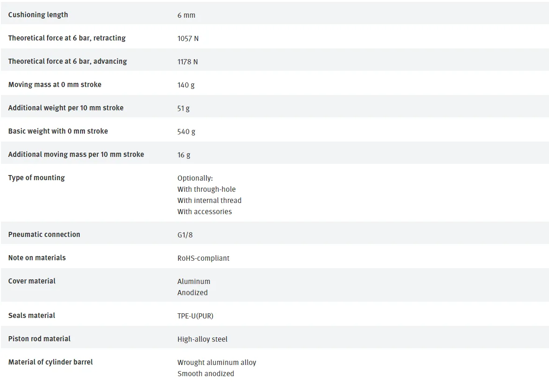The height and width of the screenshot is (392, 549).
Task: Click Theoretical force at 6 bar, advancing
Action: [x=67, y=61]
